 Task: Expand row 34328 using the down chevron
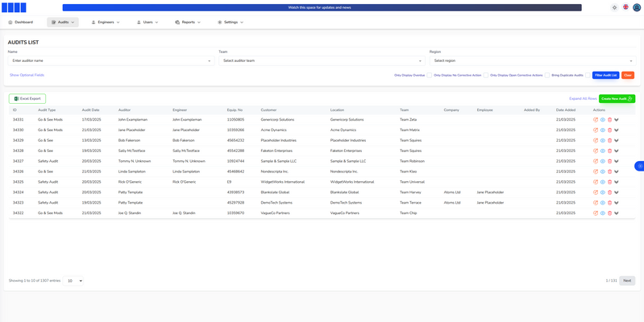coord(617,151)
